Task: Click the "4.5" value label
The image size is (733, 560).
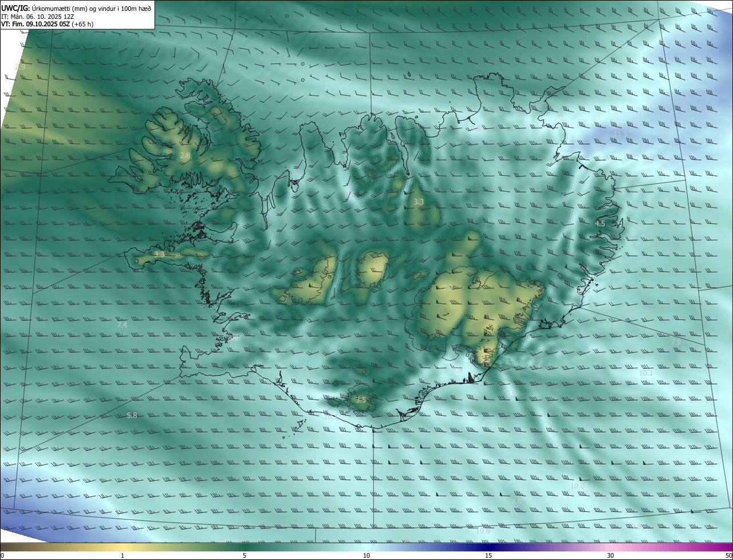Action: [x=600, y=224]
